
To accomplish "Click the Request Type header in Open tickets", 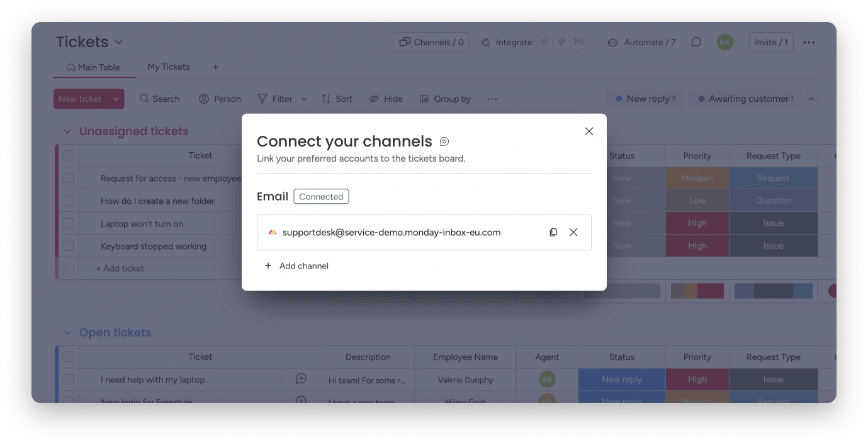I will [774, 357].
